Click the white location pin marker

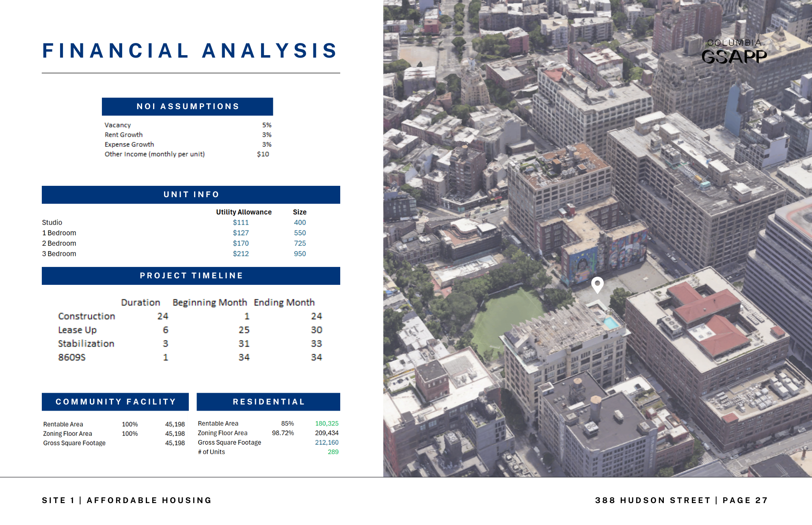tap(597, 284)
